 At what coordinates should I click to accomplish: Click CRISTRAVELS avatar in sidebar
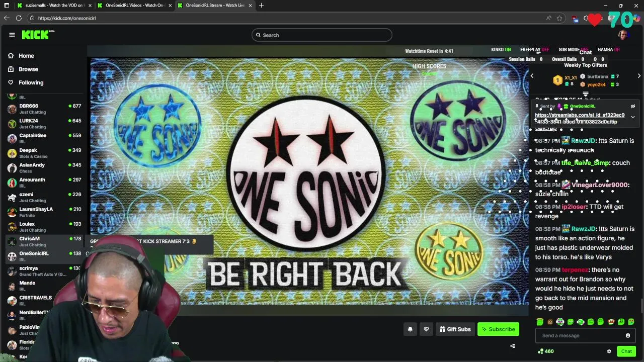pyautogui.click(x=12, y=301)
